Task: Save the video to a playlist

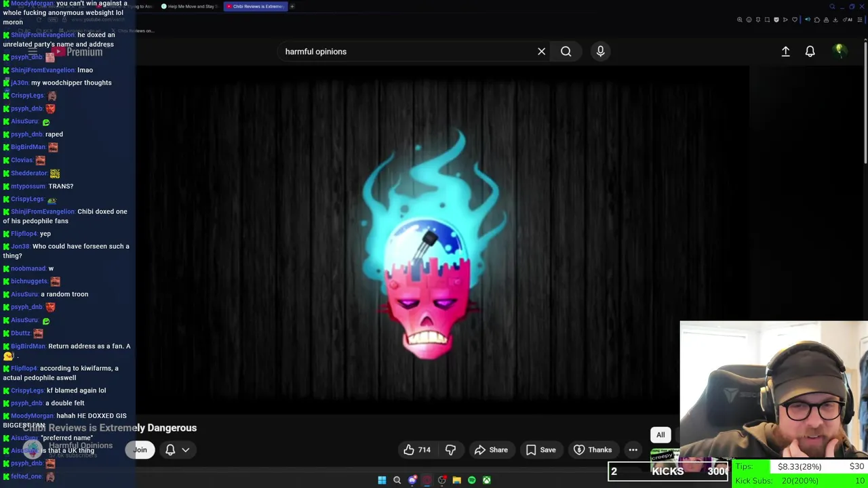Action: coord(541,450)
